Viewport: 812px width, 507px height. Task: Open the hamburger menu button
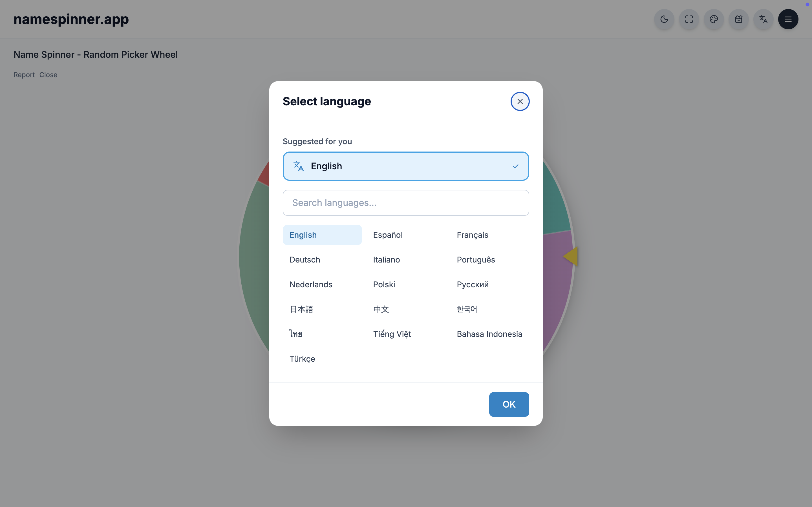[788, 19]
